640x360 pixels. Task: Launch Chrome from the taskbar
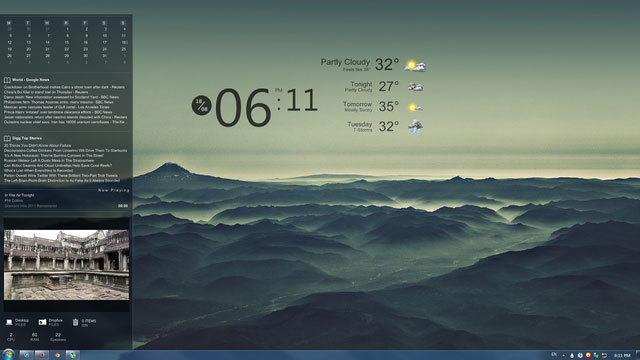(x=58, y=355)
